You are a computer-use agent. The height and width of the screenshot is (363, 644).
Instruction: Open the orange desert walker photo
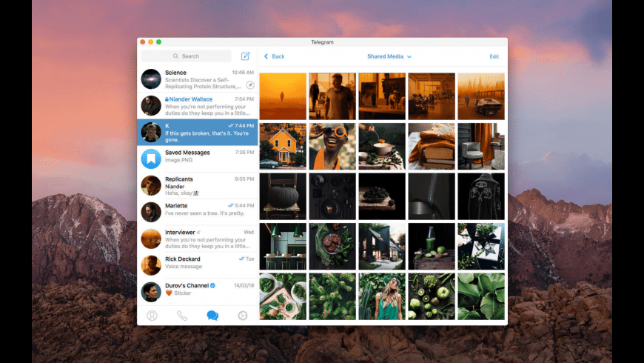[283, 96]
